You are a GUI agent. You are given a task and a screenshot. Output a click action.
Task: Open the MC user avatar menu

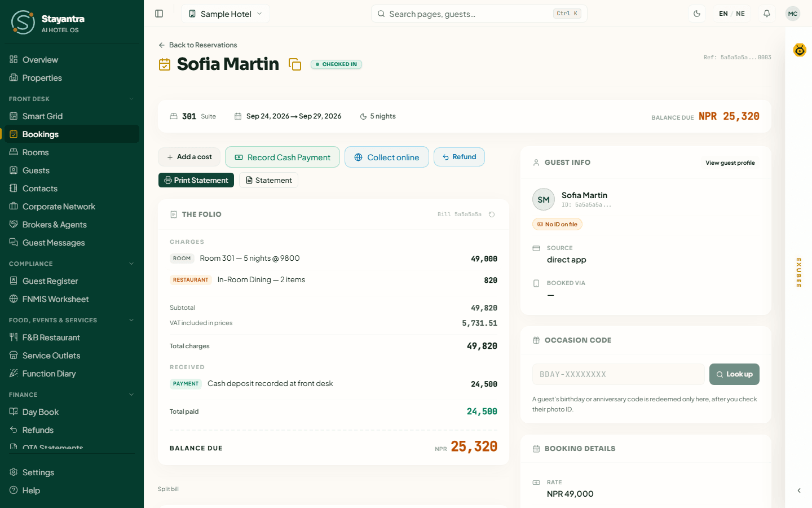coord(793,14)
